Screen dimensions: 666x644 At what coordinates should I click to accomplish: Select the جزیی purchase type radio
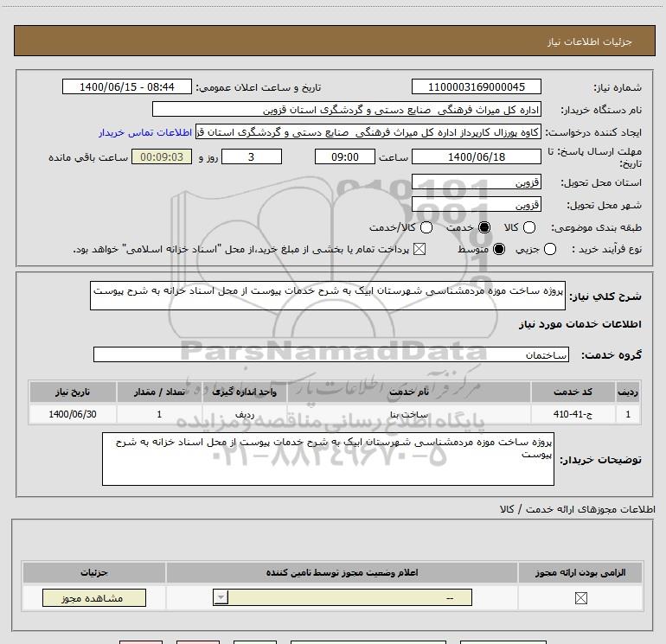pos(549,249)
